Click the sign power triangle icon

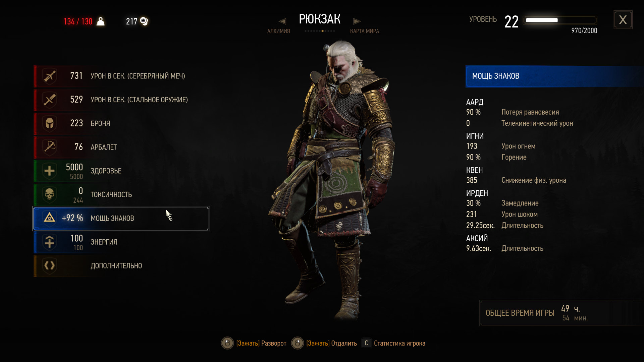(50, 218)
